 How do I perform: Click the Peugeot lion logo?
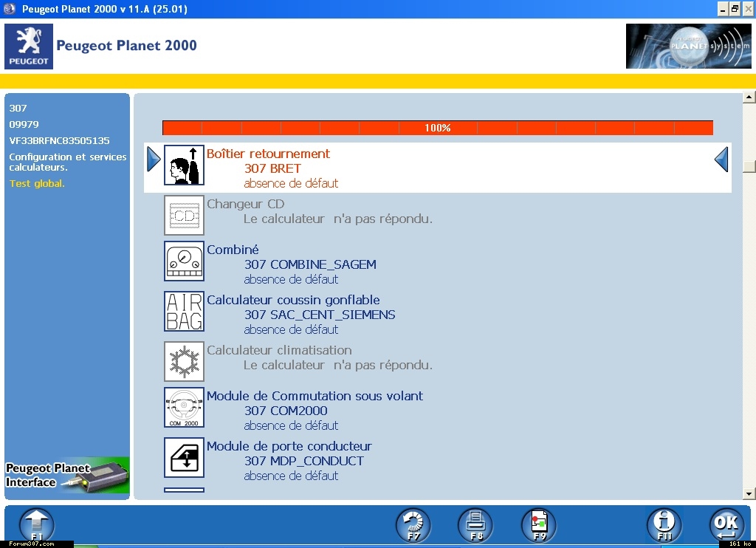coord(29,47)
